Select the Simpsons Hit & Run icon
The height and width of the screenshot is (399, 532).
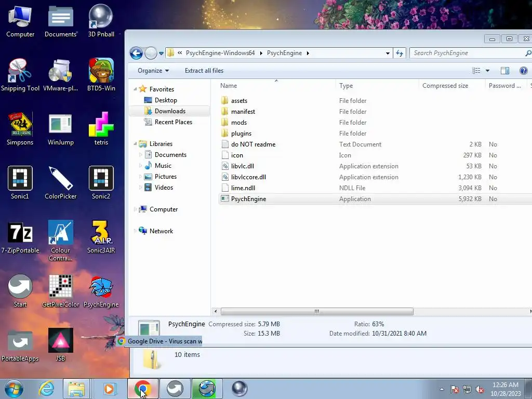tap(20, 129)
